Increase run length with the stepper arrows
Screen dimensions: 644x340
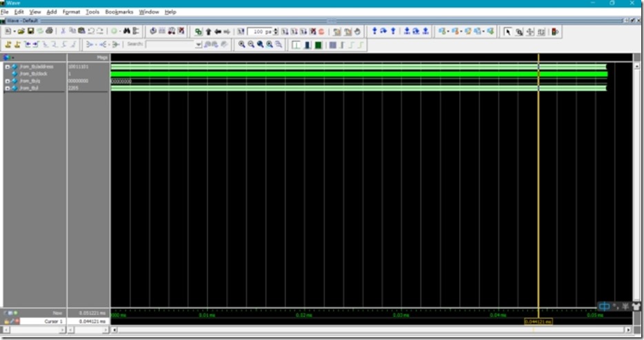(x=276, y=30)
